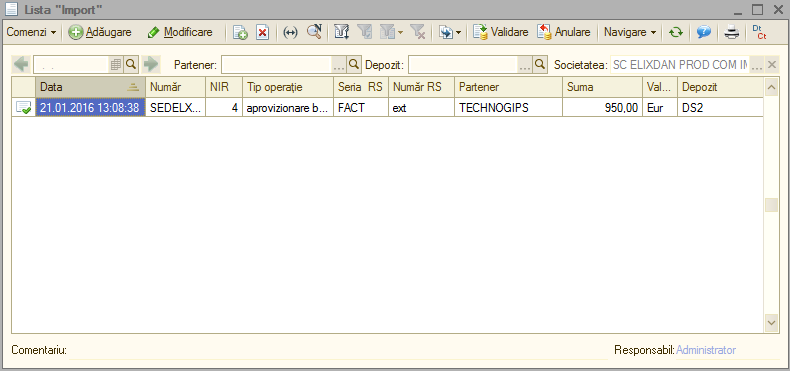Click the printer icon
The image size is (790, 371).
[732, 33]
